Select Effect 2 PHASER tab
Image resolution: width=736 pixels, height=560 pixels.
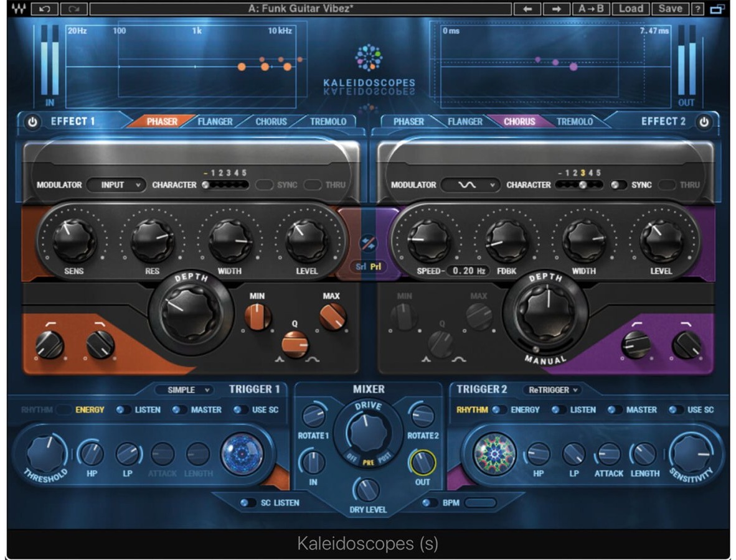pos(408,121)
